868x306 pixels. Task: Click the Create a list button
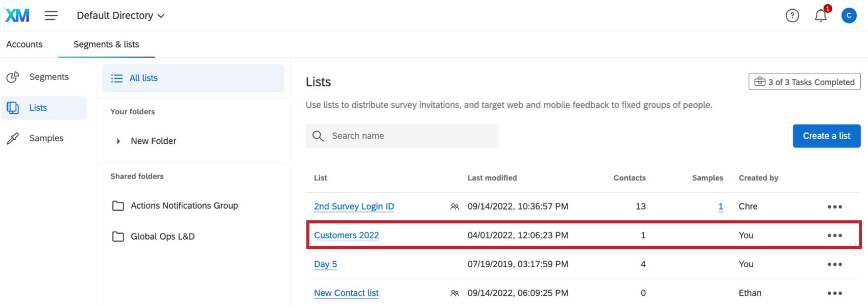[826, 136]
